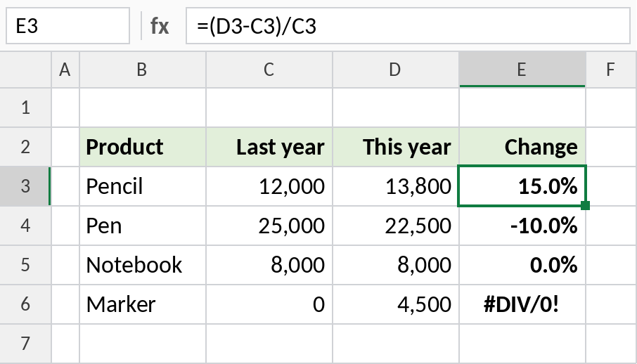Select column A header
Image resolution: width=637 pixels, height=364 pixels.
point(65,70)
